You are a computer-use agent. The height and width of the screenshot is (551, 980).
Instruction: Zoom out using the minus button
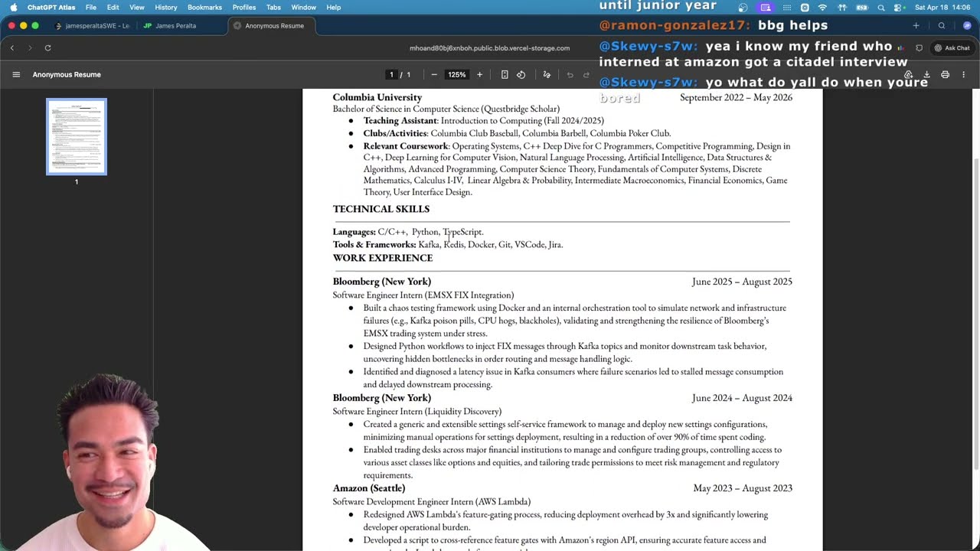pyautogui.click(x=434, y=74)
